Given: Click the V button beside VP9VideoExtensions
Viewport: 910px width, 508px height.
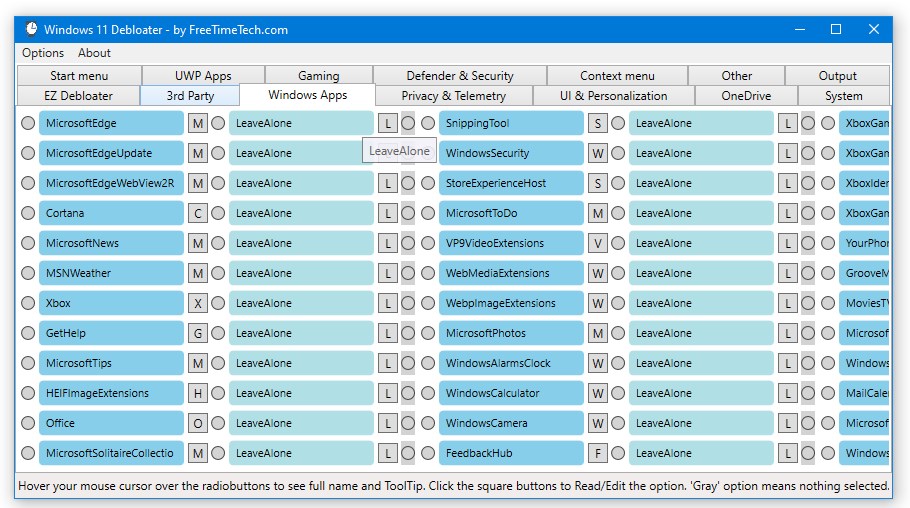Looking at the screenshot, I should click(598, 243).
